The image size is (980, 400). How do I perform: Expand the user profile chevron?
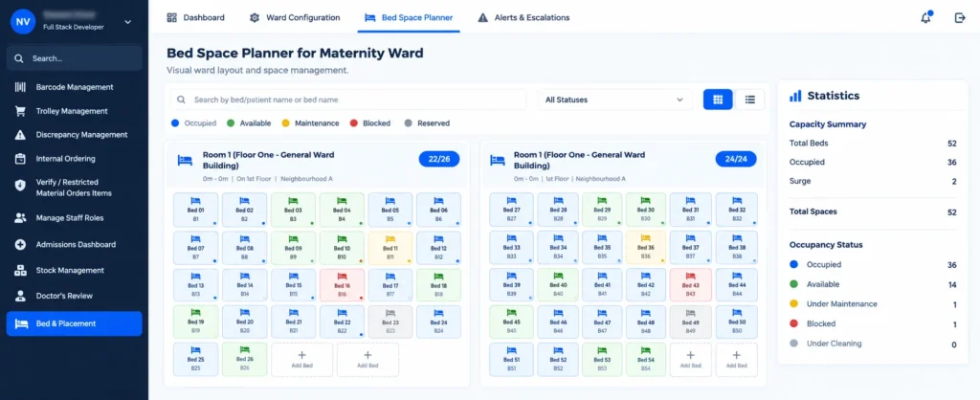click(128, 23)
